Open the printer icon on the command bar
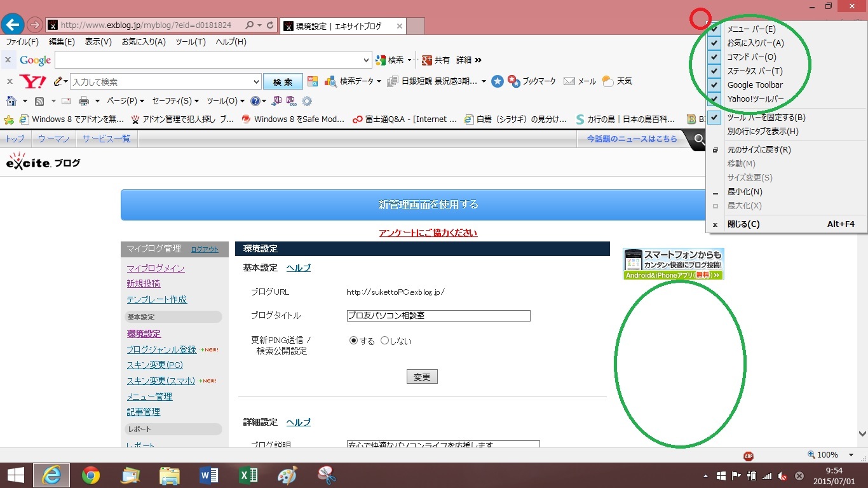Viewport: 868px width, 488px height. (83, 100)
